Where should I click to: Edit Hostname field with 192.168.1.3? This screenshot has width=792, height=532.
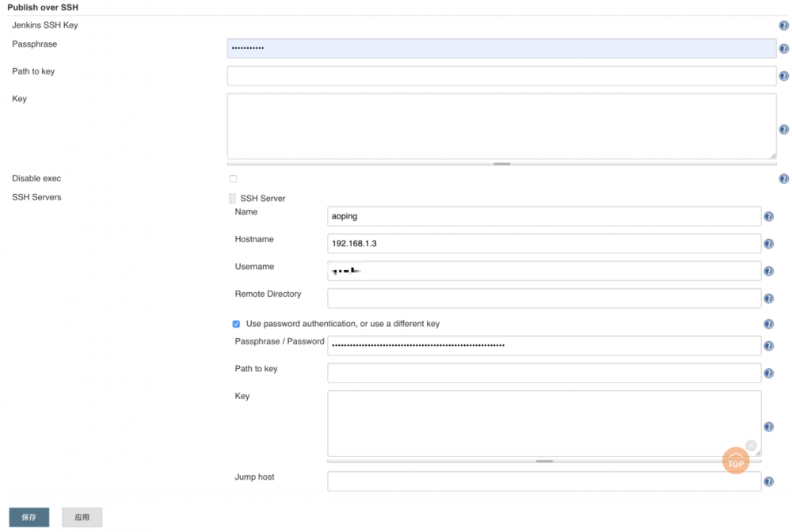click(544, 244)
